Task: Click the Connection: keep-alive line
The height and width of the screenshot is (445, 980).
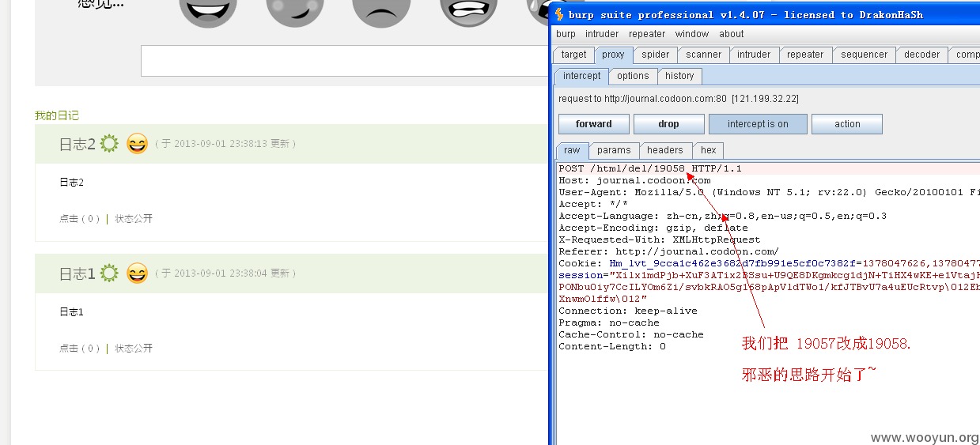Action: (628, 311)
